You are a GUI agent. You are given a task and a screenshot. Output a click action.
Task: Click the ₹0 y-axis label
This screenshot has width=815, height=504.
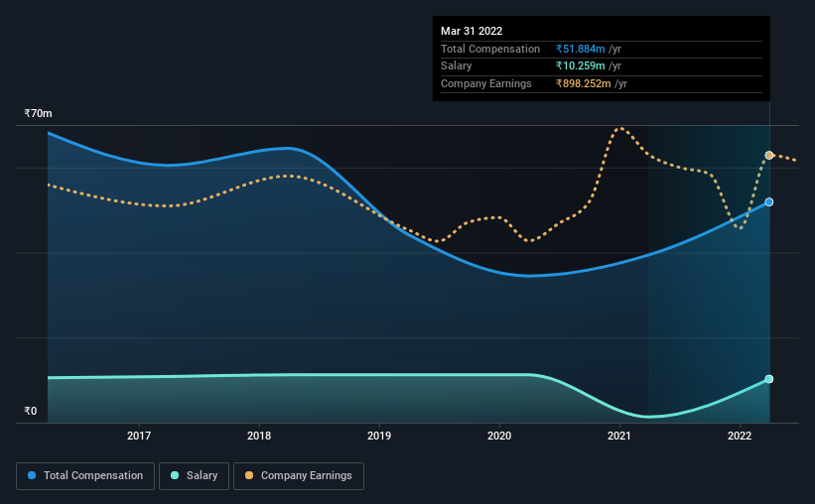pos(31,411)
